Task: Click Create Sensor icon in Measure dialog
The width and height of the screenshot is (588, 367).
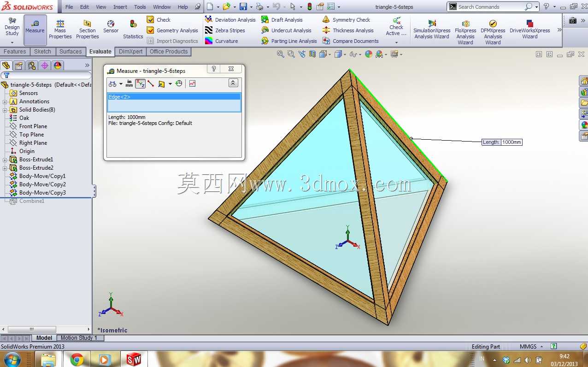Action: pyautogui.click(x=192, y=83)
